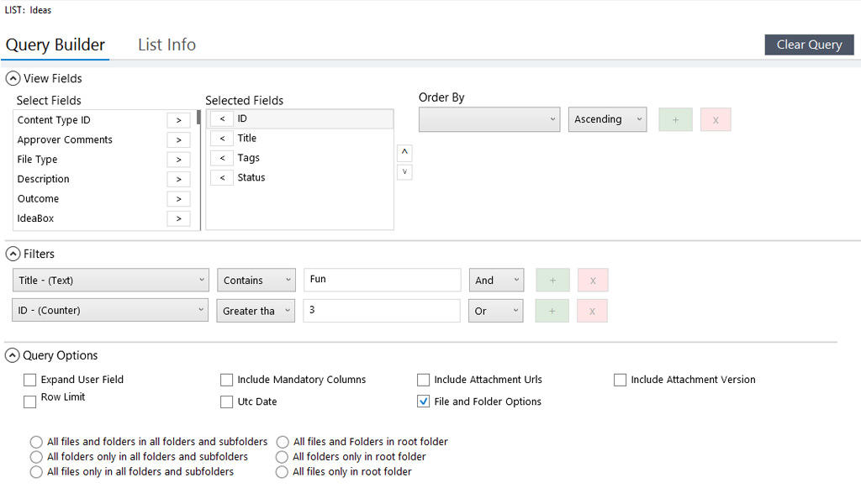861x504 pixels.
Task: Add IdeaBox field to selected fields
Action: pyautogui.click(x=178, y=219)
